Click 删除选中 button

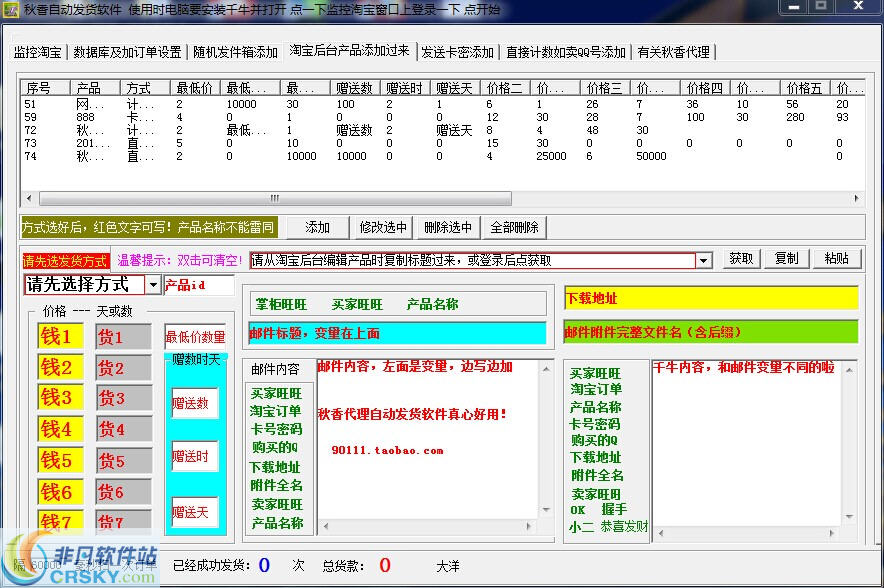pyautogui.click(x=448, y=227)
